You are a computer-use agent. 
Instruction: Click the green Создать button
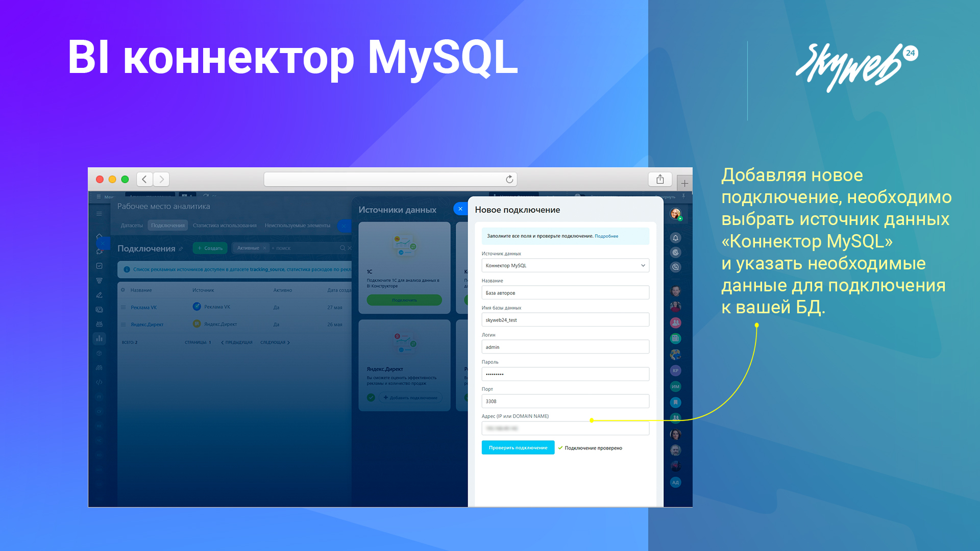210,248
